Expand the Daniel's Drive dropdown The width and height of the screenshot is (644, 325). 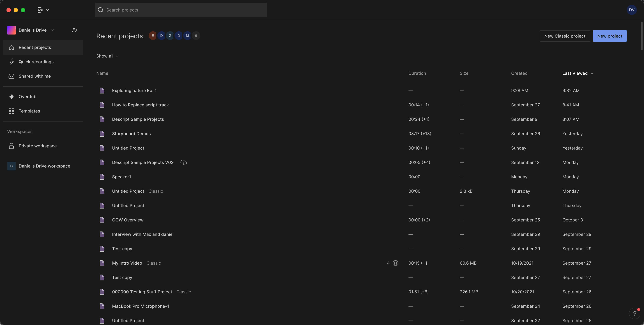coord(52,30)
